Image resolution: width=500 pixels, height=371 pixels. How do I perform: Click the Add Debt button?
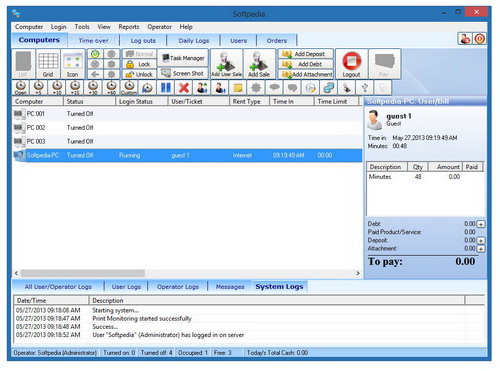coord(306,64)
